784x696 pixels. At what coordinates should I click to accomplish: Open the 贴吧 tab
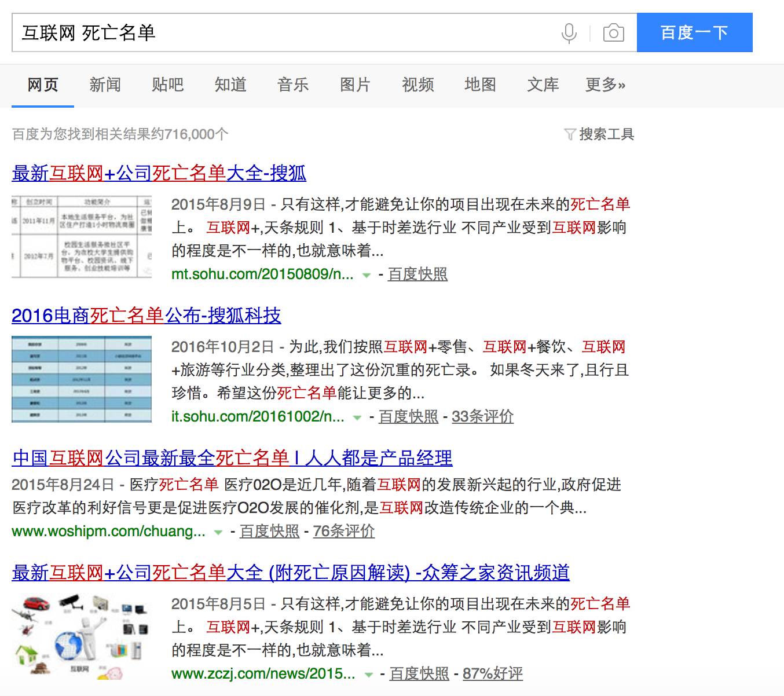click(167, 85)
